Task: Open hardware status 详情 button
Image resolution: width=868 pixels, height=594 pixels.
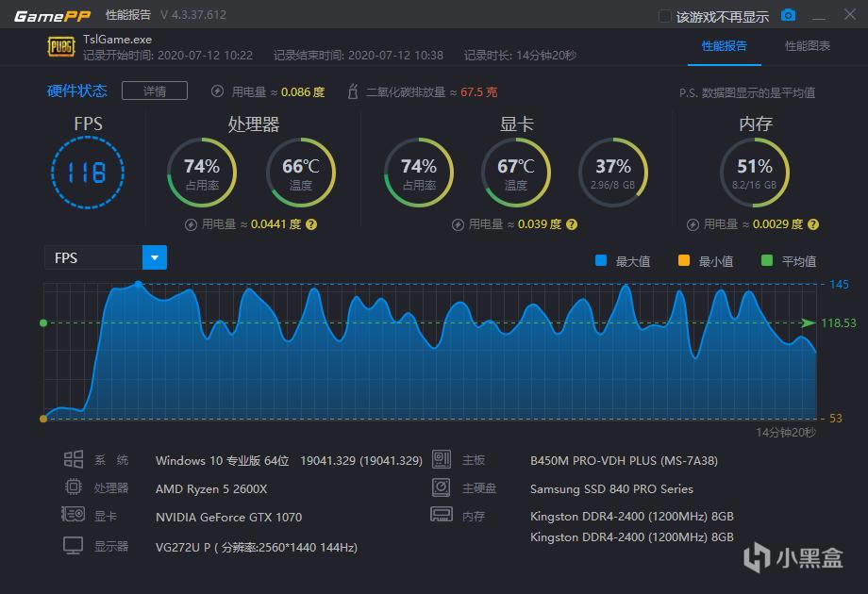Action: 155,91
